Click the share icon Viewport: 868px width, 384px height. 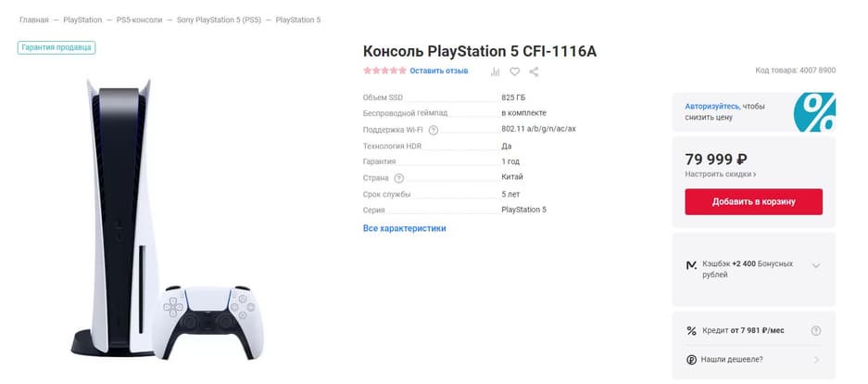click(x=534, y=71)
